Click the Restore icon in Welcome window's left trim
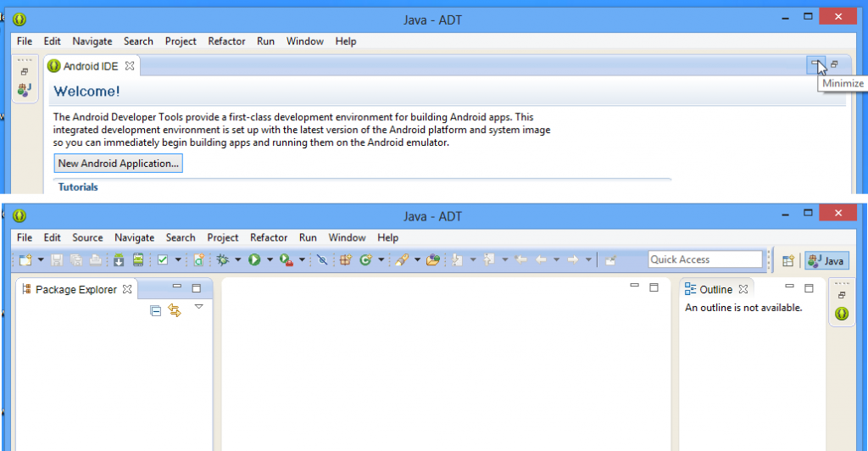868x451 pixels. (x=25, y=71)
